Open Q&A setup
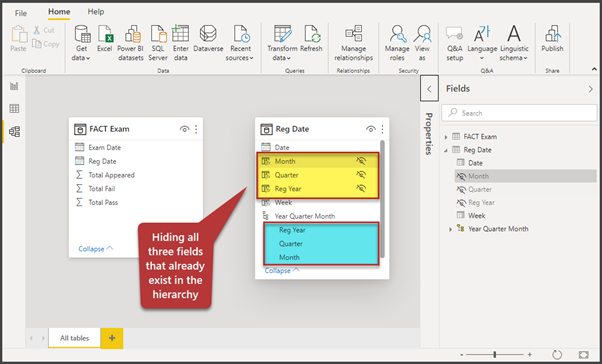 [x=455, y=43]
